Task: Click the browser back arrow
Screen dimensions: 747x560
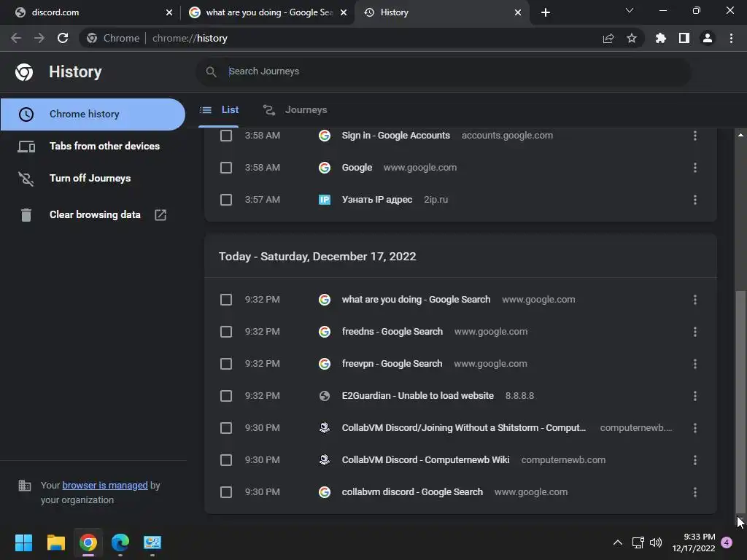Action: tap(16, 38)
